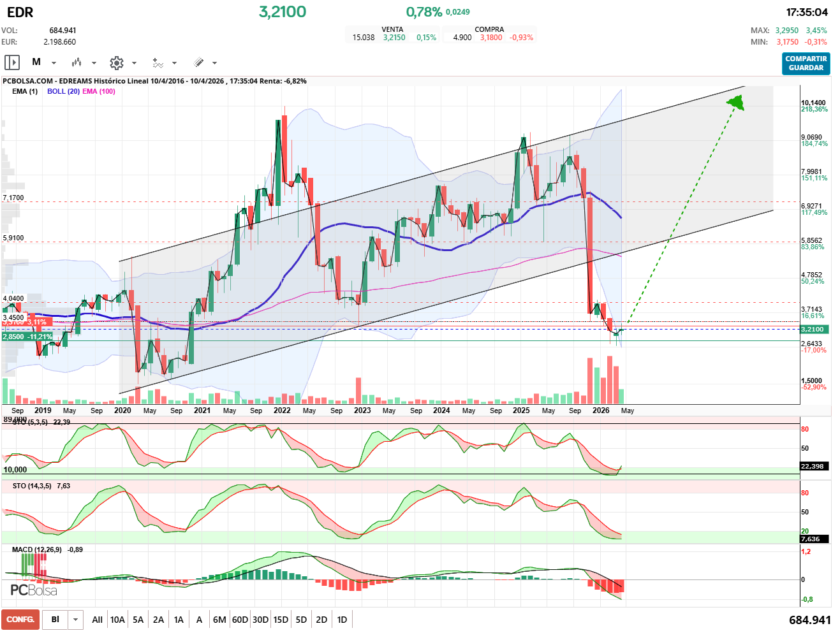Image resolution: width=840 pixels, height=633 pixels.
Task: Expand the settings gear dropdown arrow
Action: tap(134, 63)
